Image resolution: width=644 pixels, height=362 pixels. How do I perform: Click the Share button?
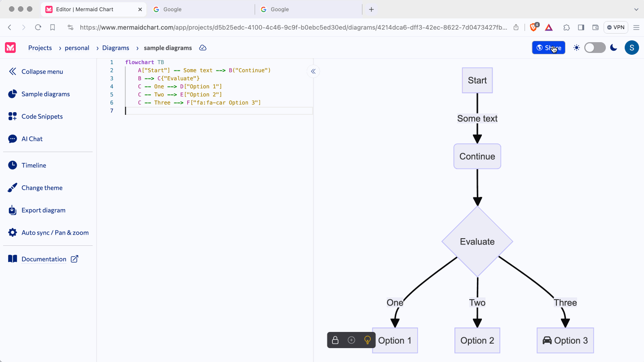coord(548,48)
